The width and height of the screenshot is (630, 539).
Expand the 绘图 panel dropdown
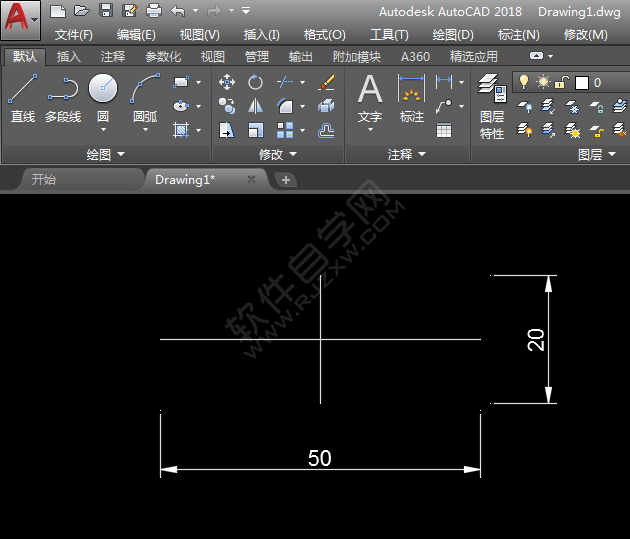tap(106, 154)
